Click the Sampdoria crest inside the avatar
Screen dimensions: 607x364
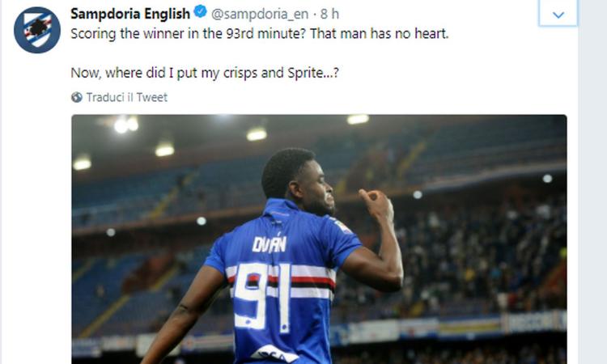37,29
